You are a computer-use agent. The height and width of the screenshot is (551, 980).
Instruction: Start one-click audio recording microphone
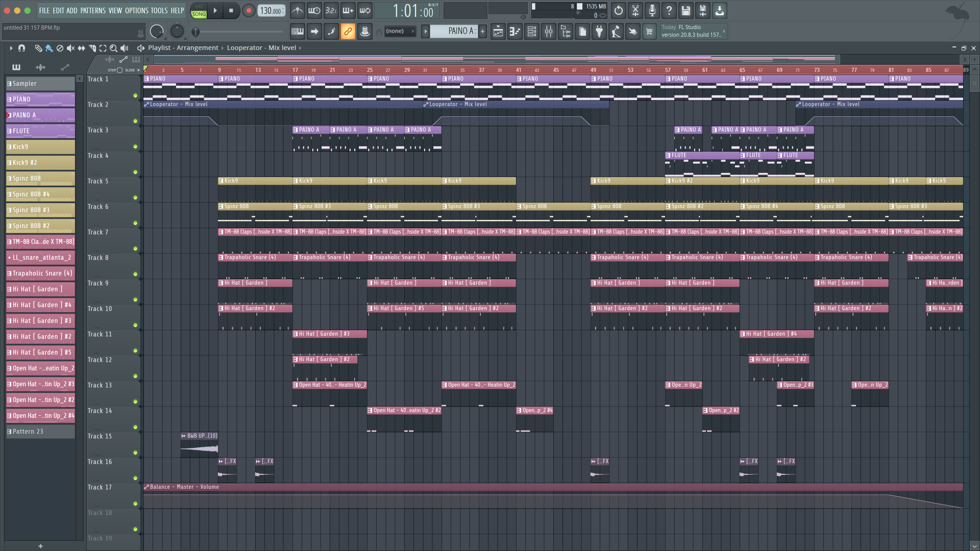[652, 10]
